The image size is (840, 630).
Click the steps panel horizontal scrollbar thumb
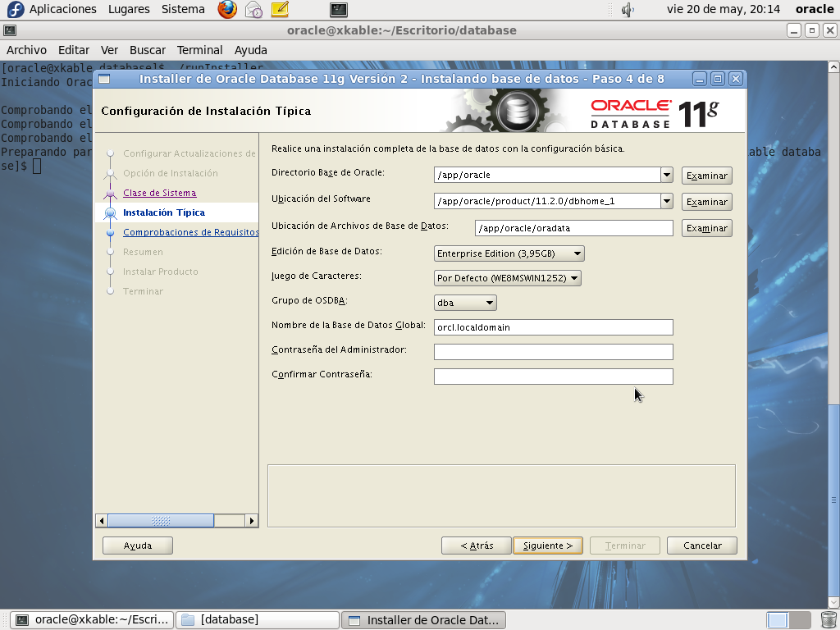161,520
